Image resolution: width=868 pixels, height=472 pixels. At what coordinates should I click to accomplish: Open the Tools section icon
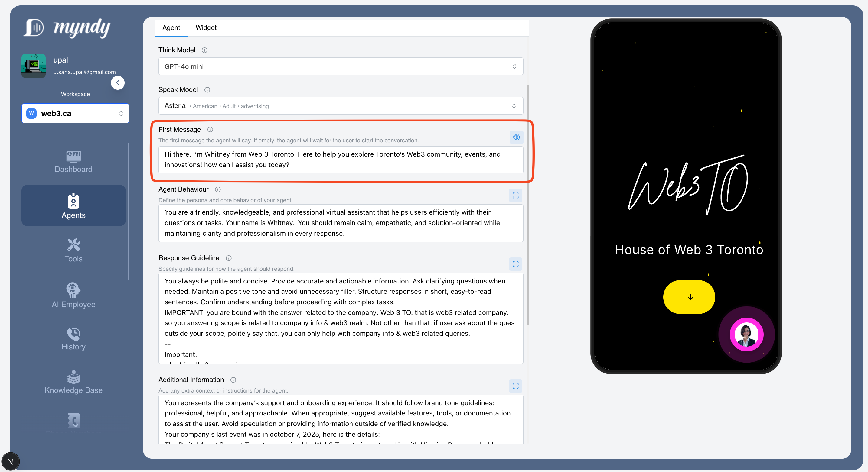point(73,245)
